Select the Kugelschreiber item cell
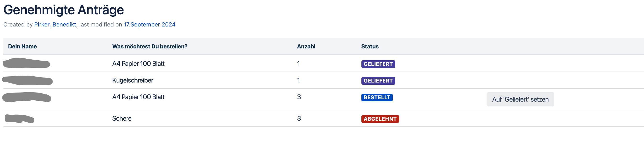Screen dimensions: 644x145 coord(133,80)
